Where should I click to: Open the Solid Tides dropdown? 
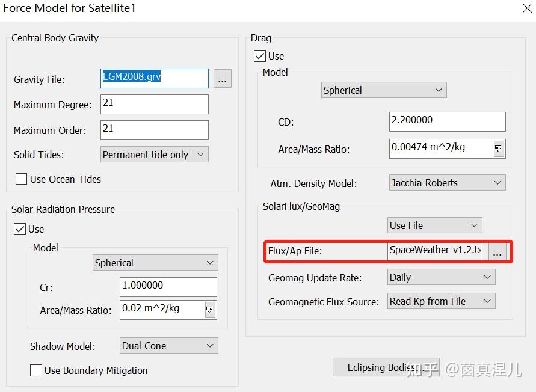(155, 155)
